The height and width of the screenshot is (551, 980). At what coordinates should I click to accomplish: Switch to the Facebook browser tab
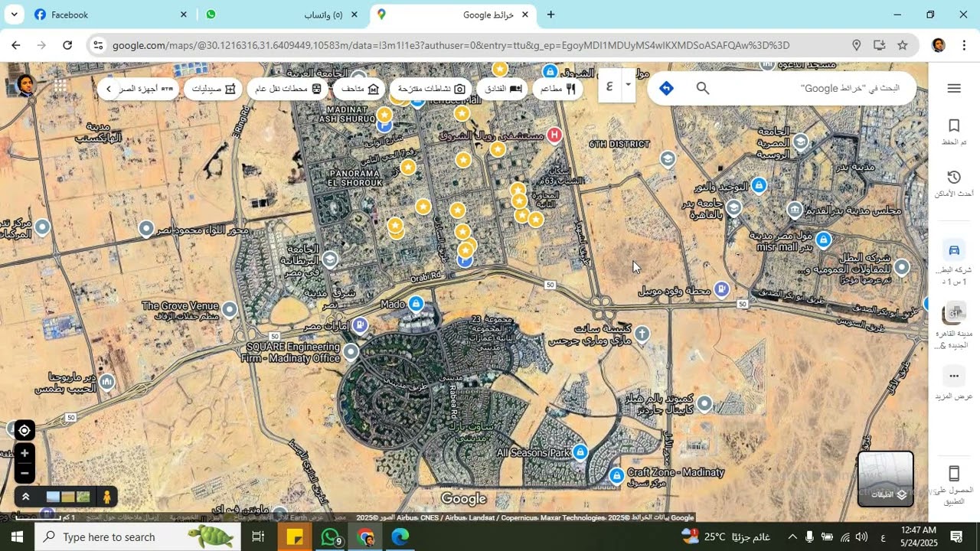coord(111,15)
